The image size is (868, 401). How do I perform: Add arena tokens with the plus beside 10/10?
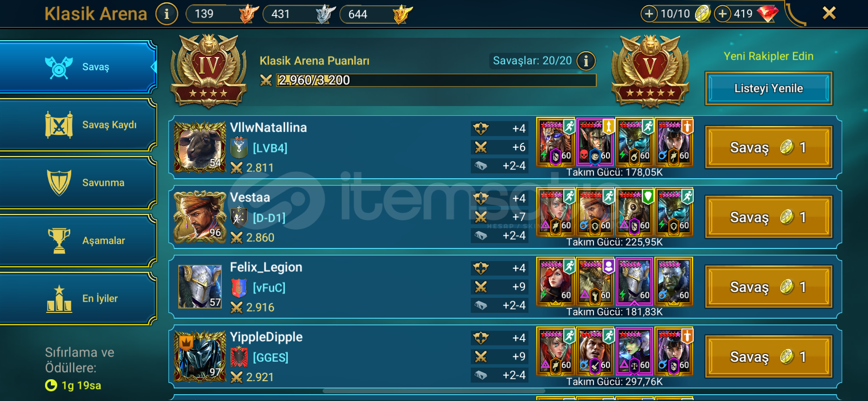649,14
